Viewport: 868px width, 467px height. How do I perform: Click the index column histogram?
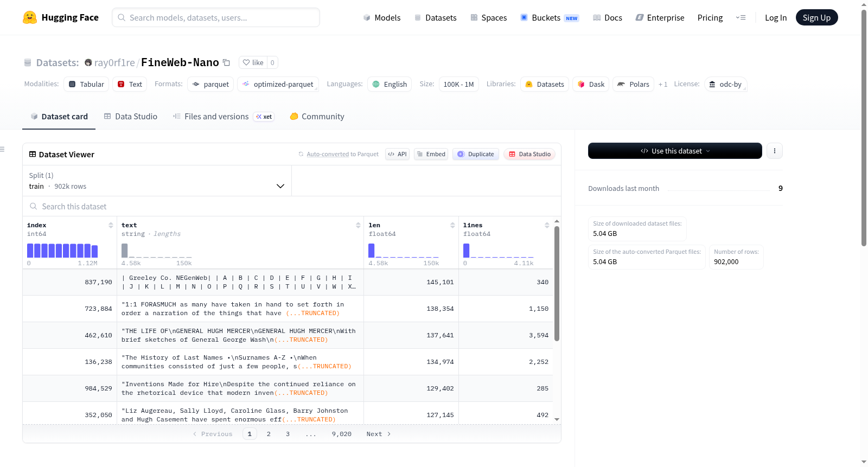pyautogui.click(x=62, y=251)
